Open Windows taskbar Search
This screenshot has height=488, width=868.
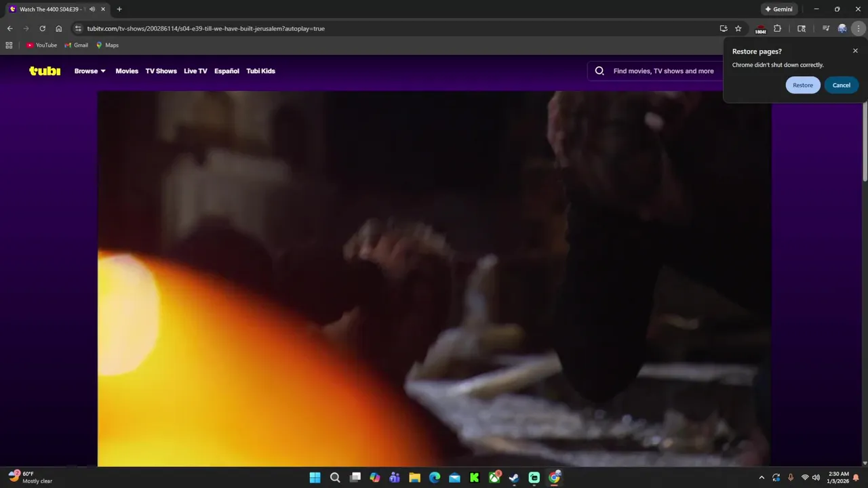(335, 477)
